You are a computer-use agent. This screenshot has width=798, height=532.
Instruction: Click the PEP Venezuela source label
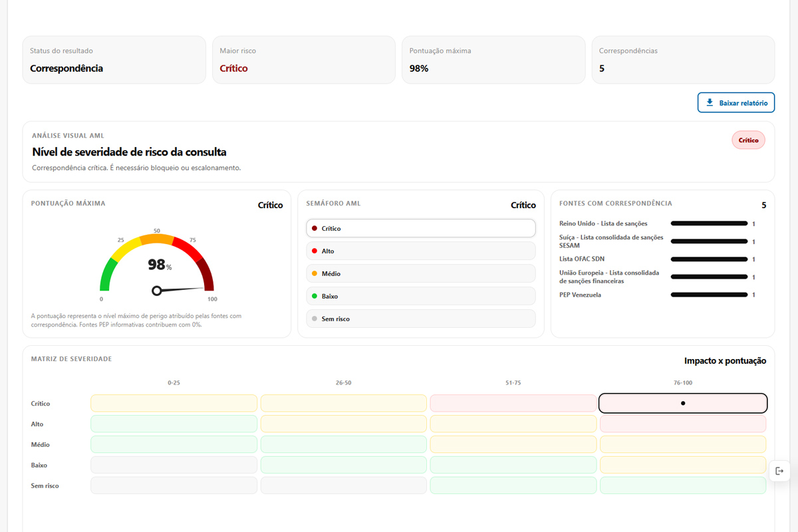(x=580, y=295)
